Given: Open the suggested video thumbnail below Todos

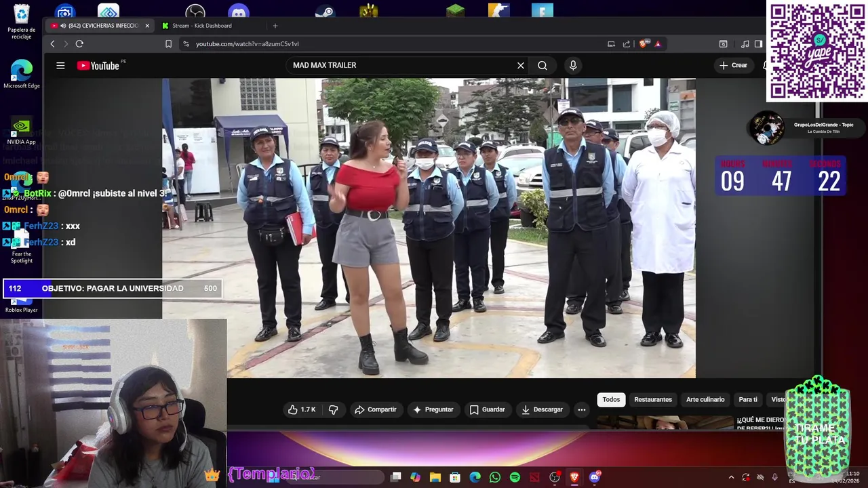Looking at the screenshot, I should click(x=665, y=422).
